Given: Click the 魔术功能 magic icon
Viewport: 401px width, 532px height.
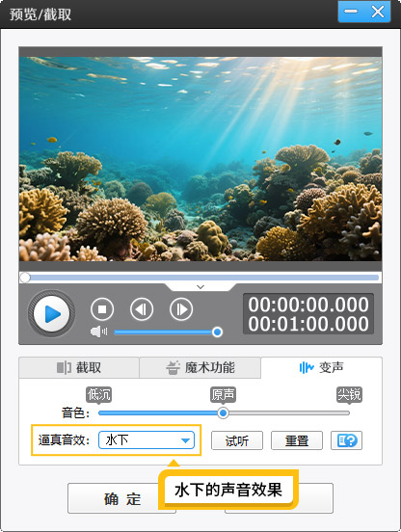Looking at the screenshot, I should pyautogui.click(x=173, y=367).
